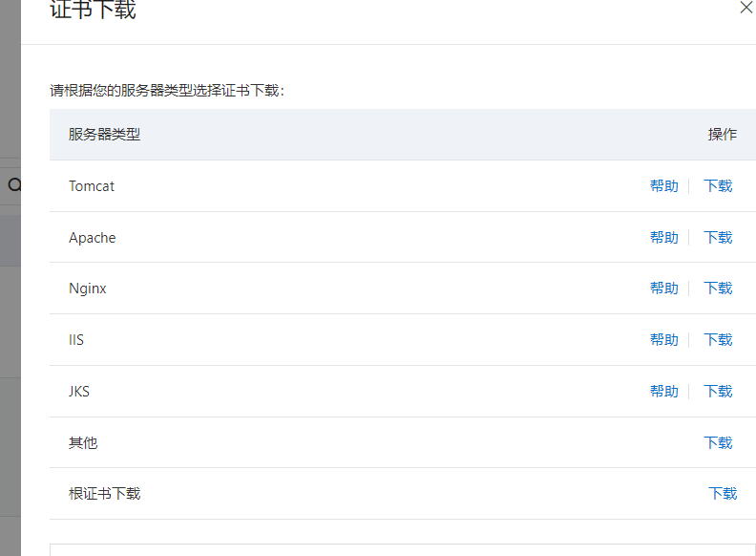Download the Tomcat certificate via 下载
Viewport: 756px width, 556px height.
(718, 186)
